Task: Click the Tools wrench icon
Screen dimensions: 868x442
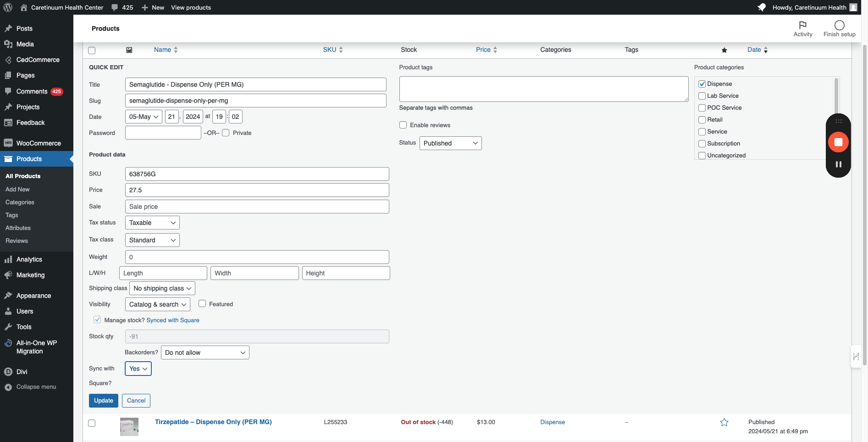Action: tap(8, 327)
